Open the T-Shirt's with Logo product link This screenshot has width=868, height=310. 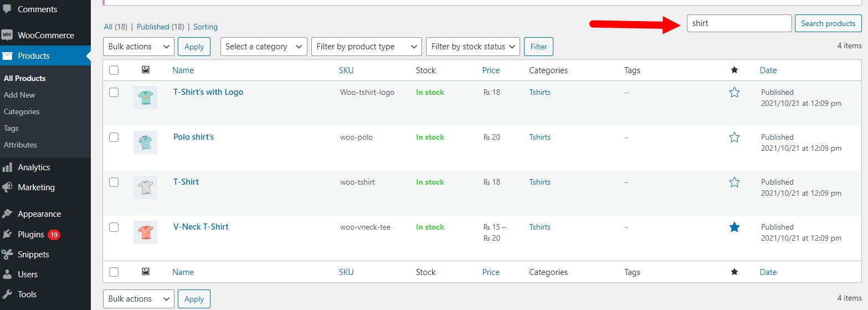coord(208,92)
